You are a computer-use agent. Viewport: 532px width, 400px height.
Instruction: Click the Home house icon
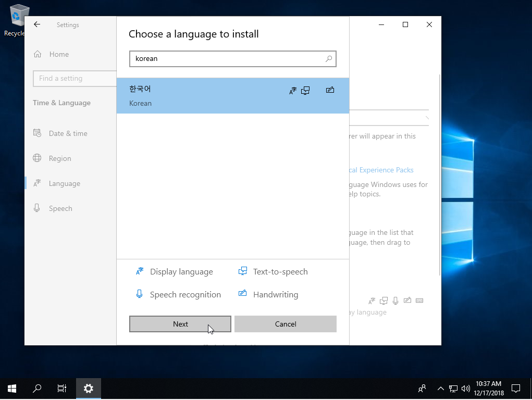click(38, 54)
